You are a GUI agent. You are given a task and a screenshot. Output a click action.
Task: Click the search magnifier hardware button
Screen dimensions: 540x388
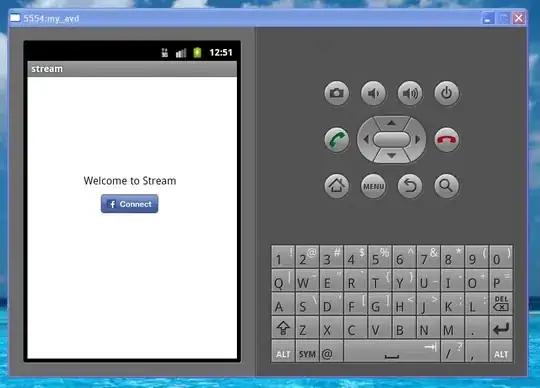(447, 186)
